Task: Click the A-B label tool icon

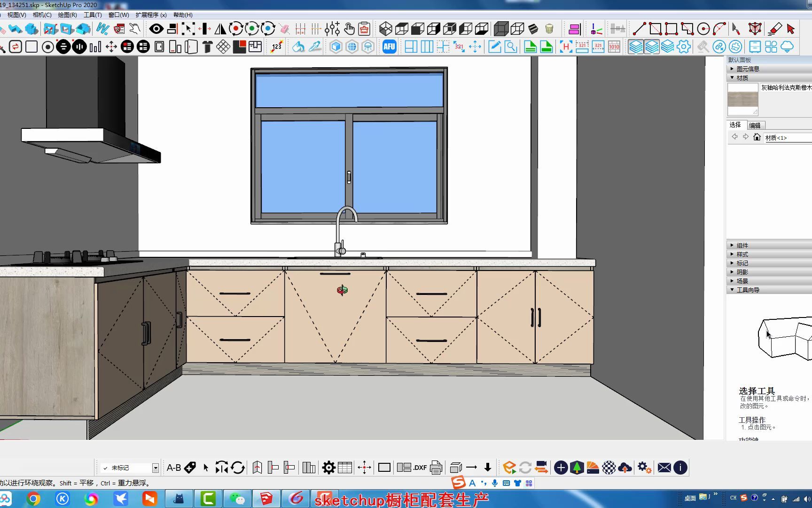Action: pyautogui.click(x=174, y=468)
